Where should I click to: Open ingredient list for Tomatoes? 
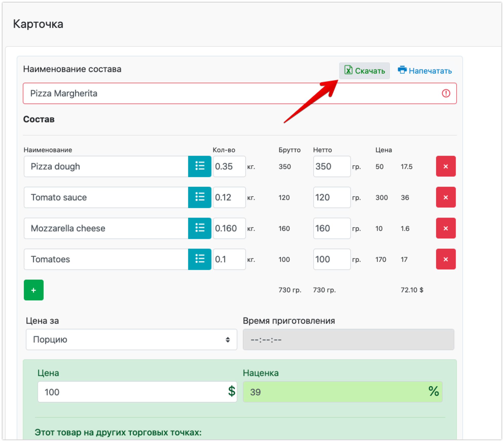pyautogui.click(x=200, y=259)
